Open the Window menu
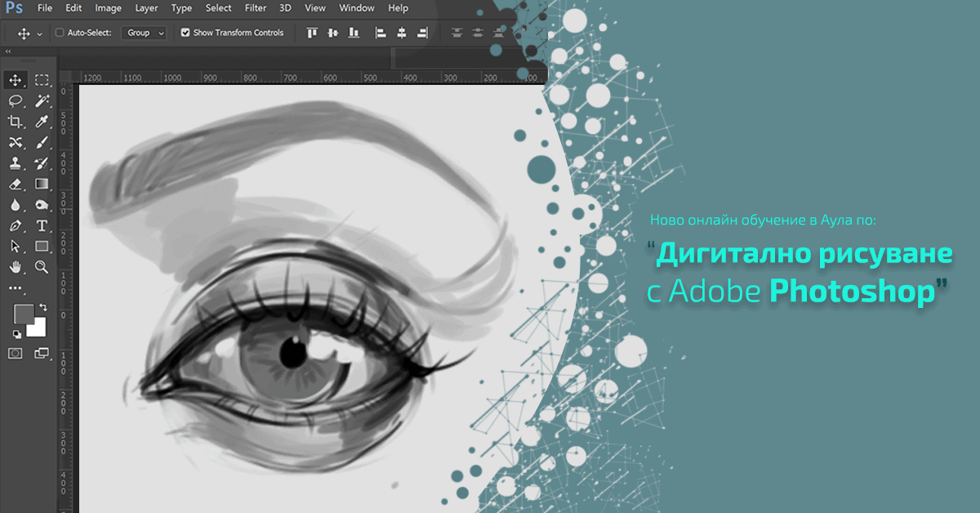This screenshot has height=513, width=980. click(x=357, y=8)
